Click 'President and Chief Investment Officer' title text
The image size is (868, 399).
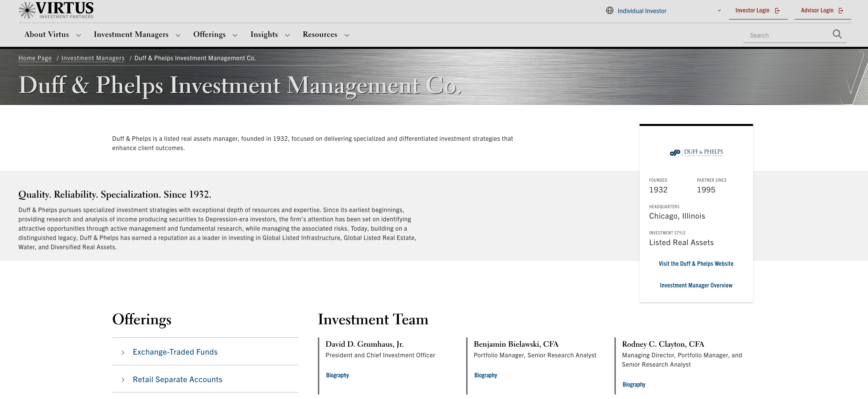[x=380, y=355]
